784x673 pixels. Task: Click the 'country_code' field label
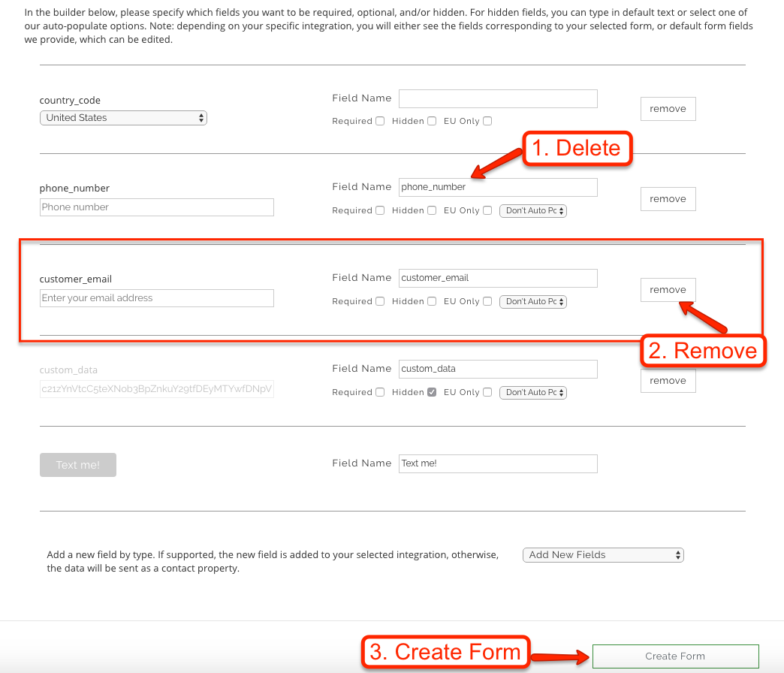tap(70, 101)
